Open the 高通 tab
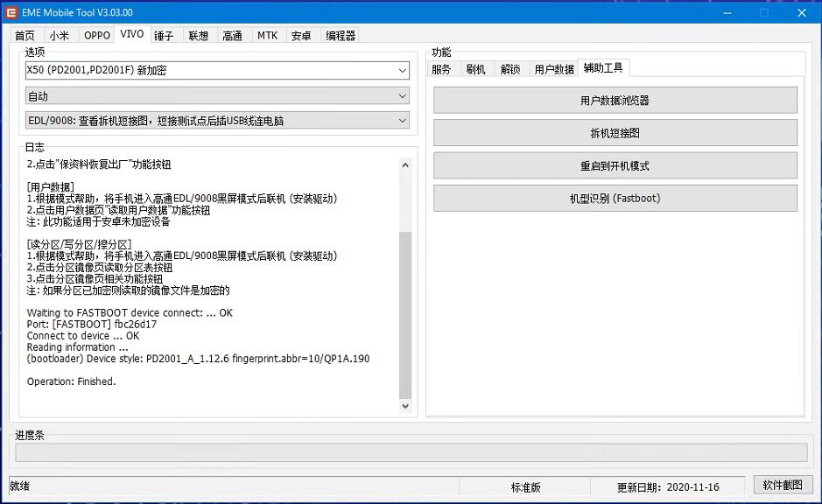Viewport: 822px width, 504px height. (x=233, y=36)
